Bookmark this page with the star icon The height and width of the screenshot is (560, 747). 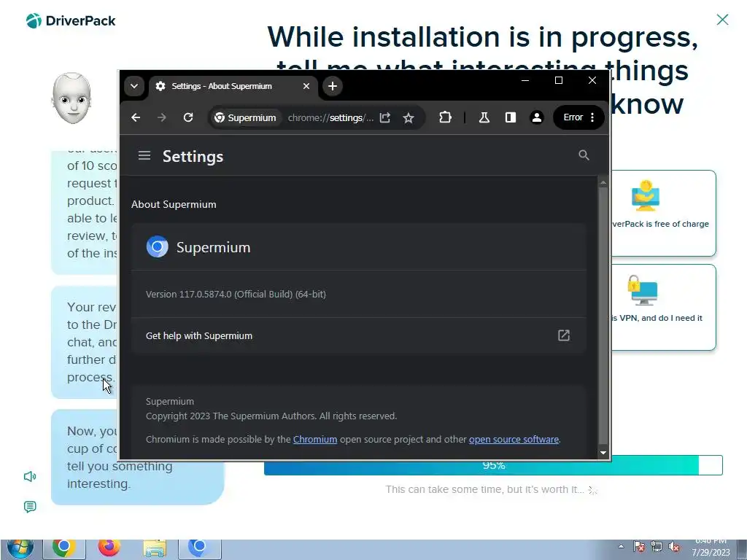click(409, 117)
